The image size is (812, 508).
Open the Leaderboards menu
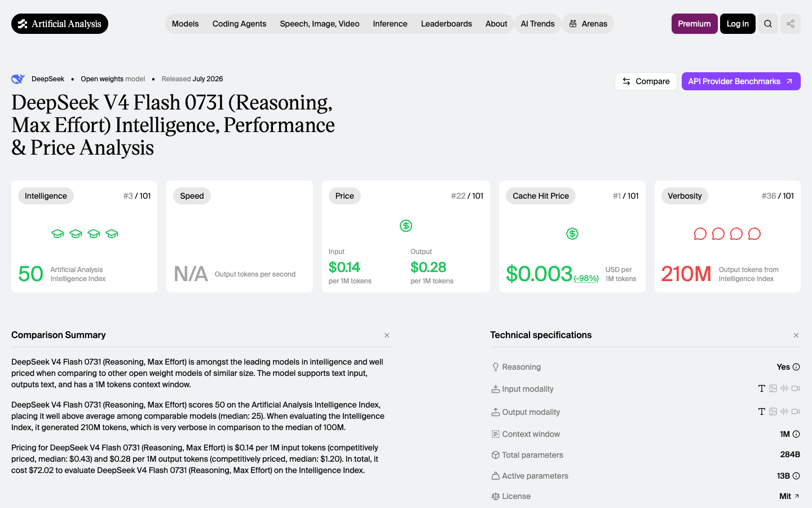[447, 24]
